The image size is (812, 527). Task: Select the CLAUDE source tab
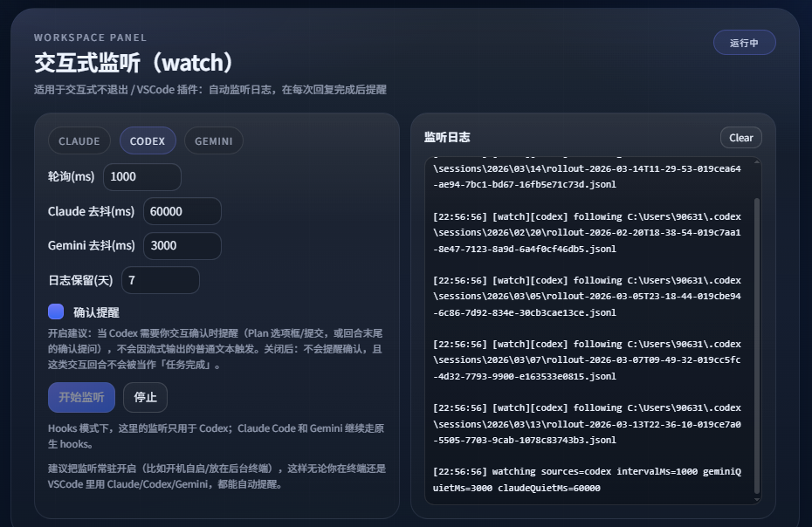click(x=79, y=140)
